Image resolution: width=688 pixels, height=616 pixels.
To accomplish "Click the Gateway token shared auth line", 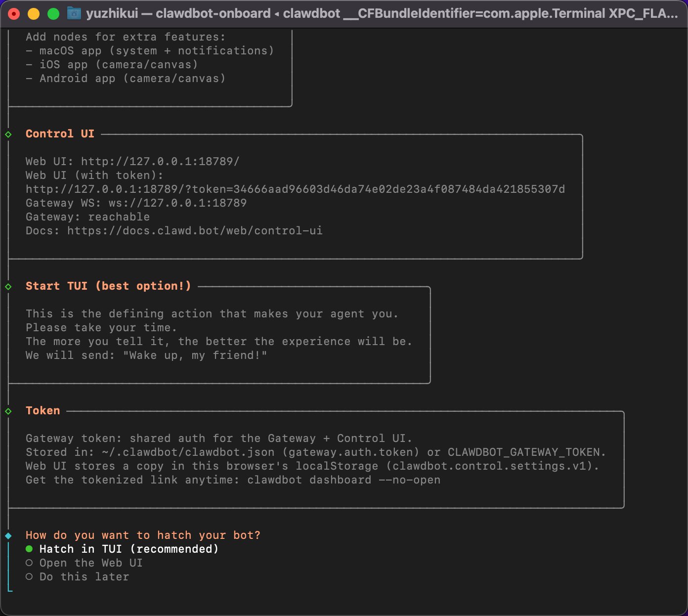I will tap(219, 438).
